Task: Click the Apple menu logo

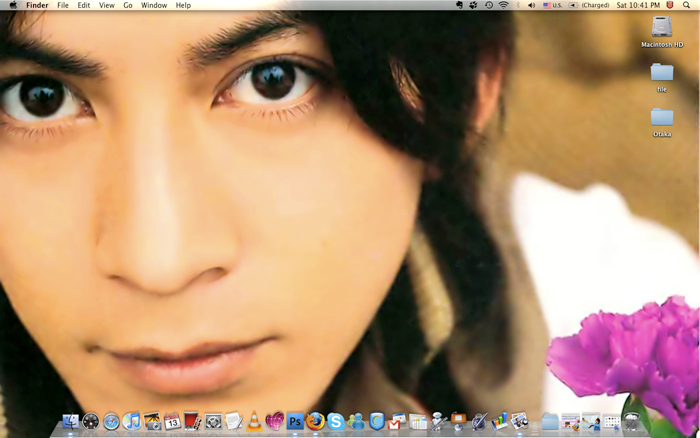Action: tap(13, 5)
